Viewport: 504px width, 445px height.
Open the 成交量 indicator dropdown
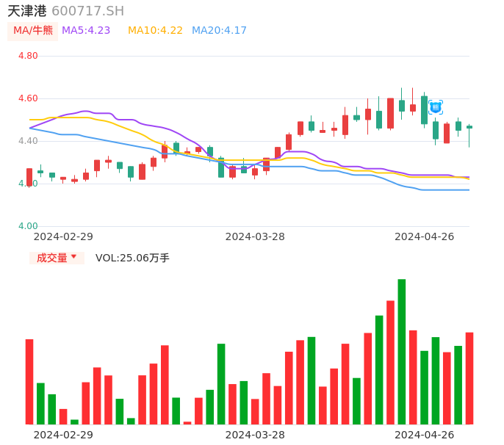coord(57,258)
